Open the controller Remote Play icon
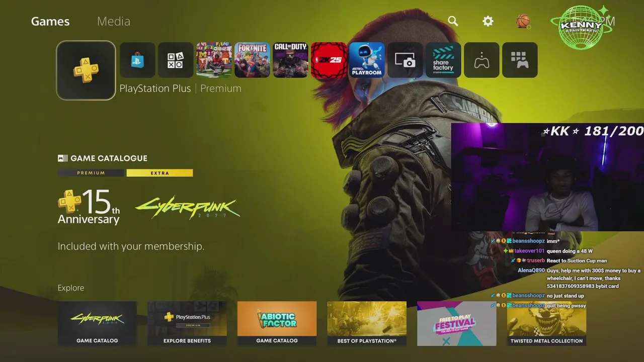This screenshot has height=362, width=644. click(481, 60)
